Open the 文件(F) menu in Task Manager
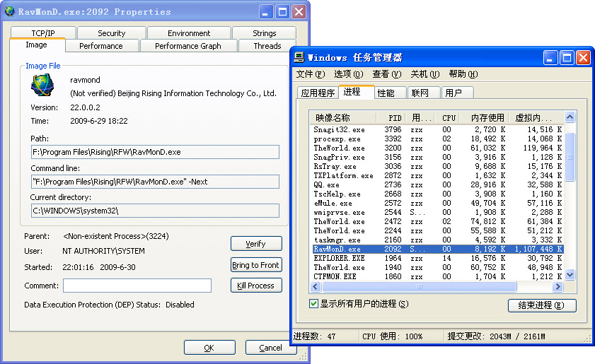This screenshot has height=364, width=595. pos(311,74)
